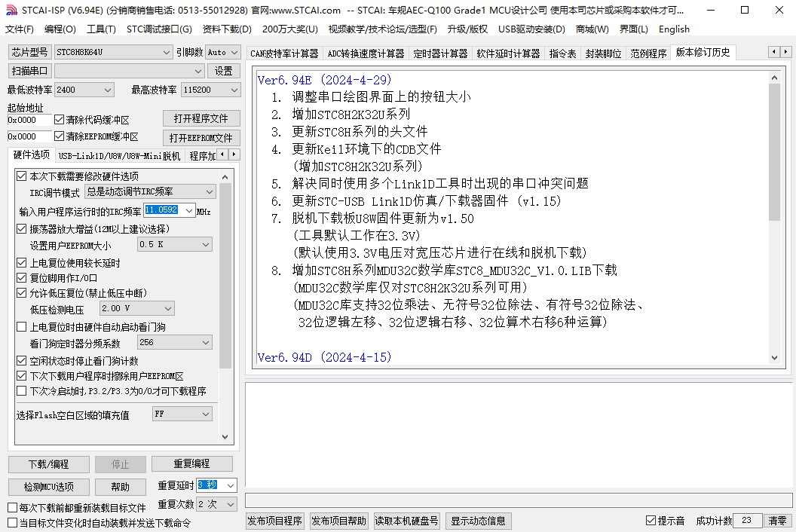The width and height of the screenshot is (796, 532).
Task: Open the 工具(T) menu
Action: point(101,29)
